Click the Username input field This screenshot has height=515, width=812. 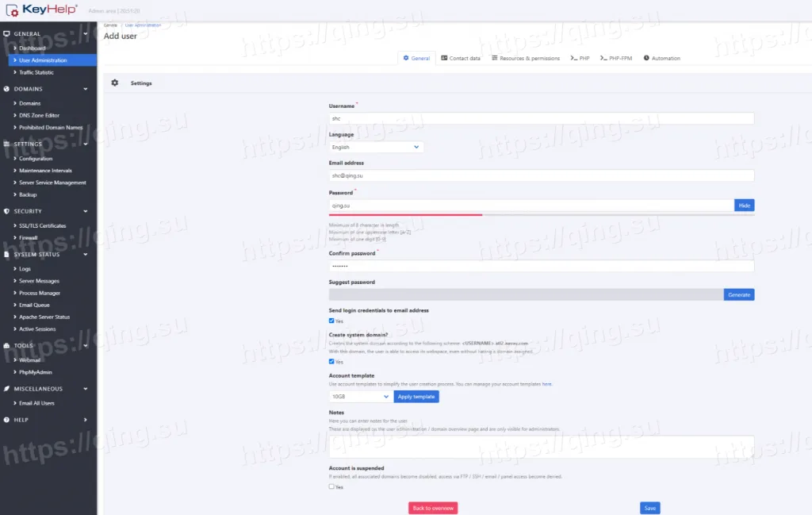pos(541,119)
